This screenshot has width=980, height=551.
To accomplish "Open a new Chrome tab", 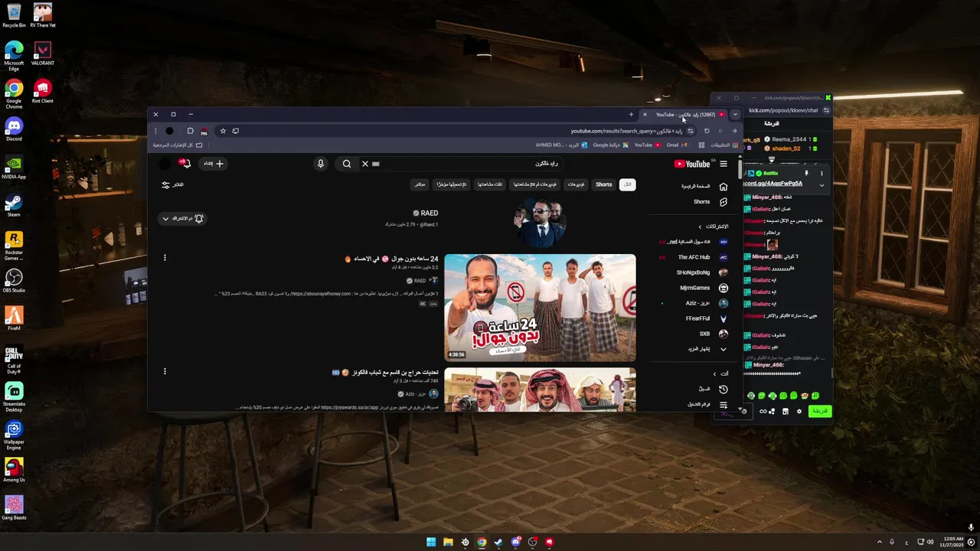I will pyautogui.click(x=631, y=115).
